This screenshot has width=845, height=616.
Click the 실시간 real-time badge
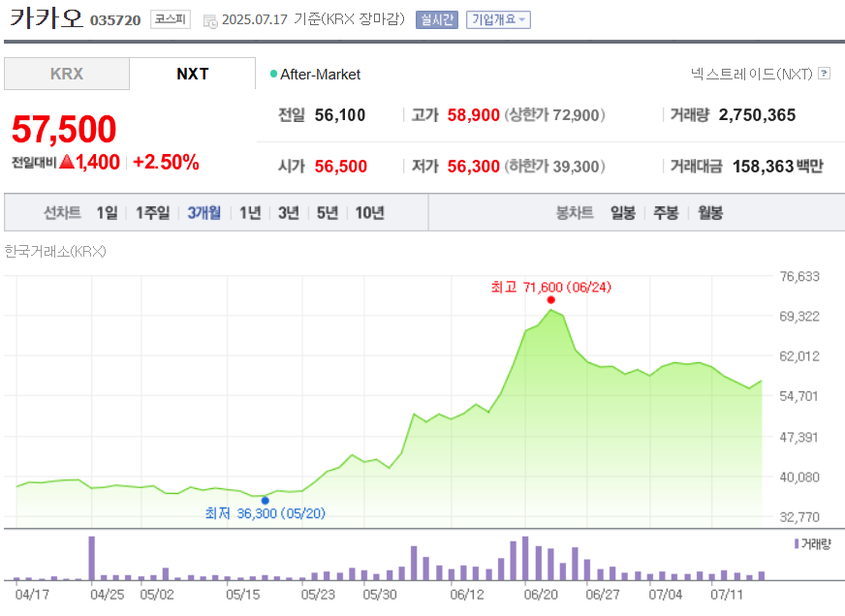(435, 19)
